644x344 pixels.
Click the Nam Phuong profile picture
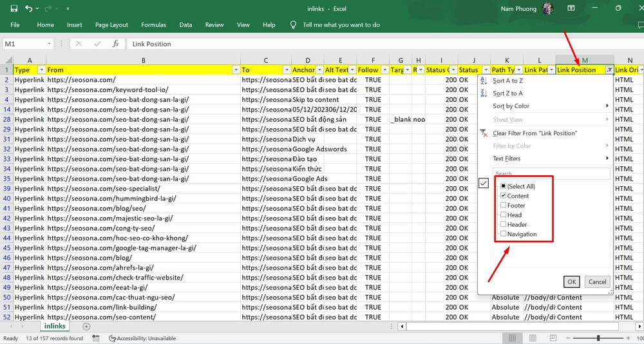coord(547,8)
